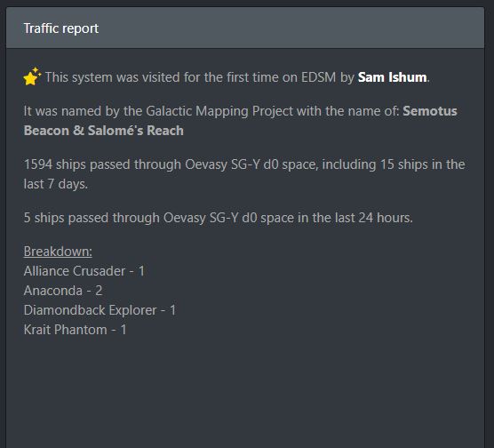Screen dimensions: 494x448
Task: Select the Alliance Crusader breakdown row
Action: tap(84, 271)
